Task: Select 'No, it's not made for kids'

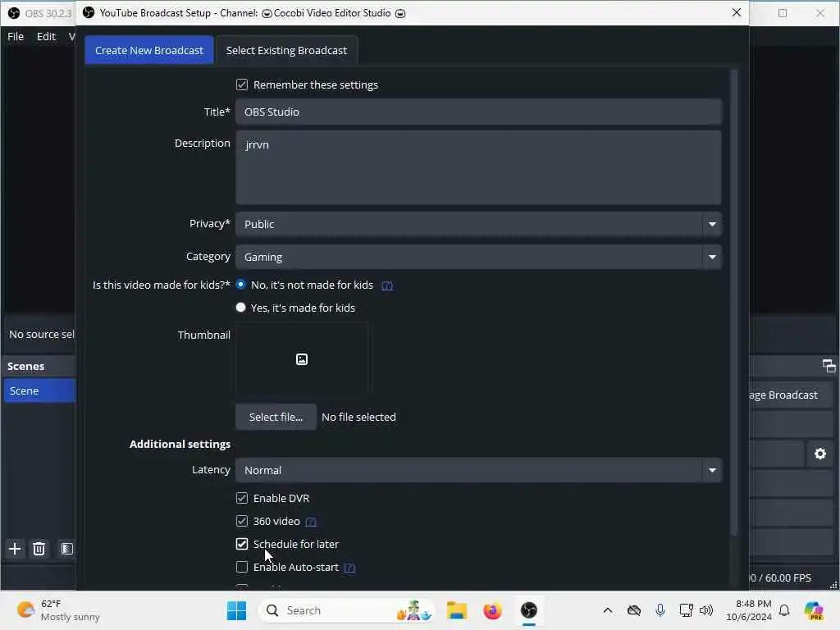Action: 241,285
